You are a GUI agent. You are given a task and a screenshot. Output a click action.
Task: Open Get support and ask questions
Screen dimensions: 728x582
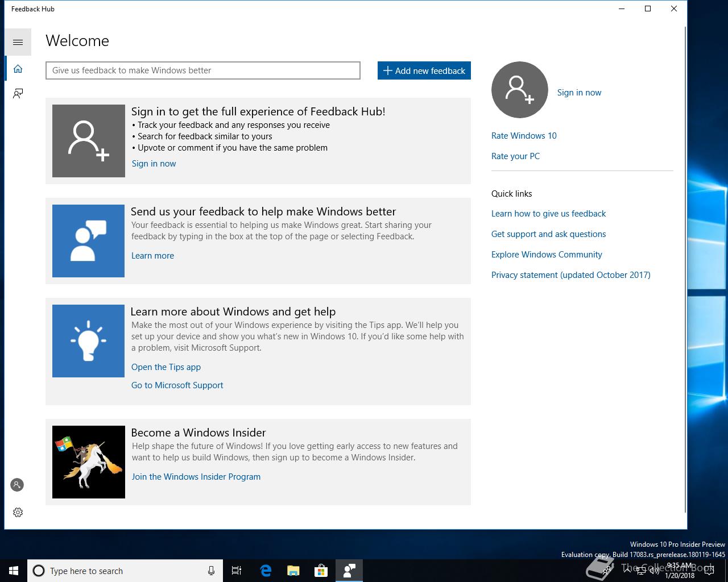548,234
